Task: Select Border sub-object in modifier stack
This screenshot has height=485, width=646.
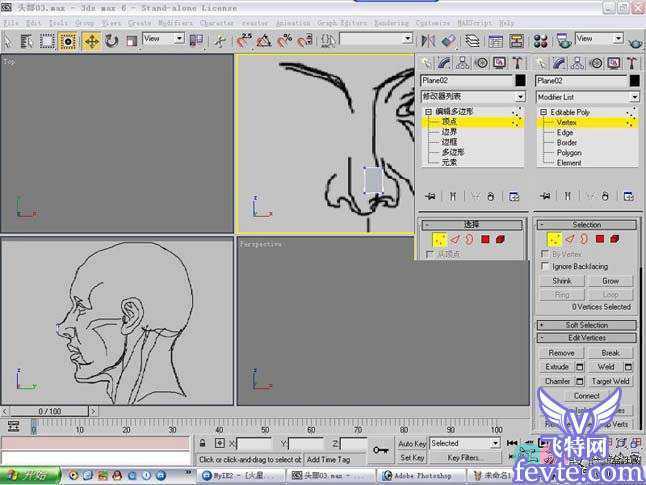Action: click(x=567, y=143)
